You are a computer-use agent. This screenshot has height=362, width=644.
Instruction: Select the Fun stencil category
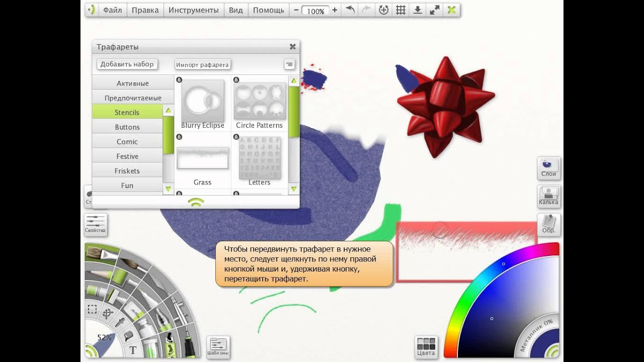(127, 185)
